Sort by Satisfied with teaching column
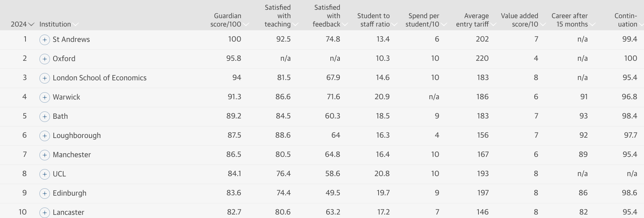The image size is (644, 218). point(281,16)
